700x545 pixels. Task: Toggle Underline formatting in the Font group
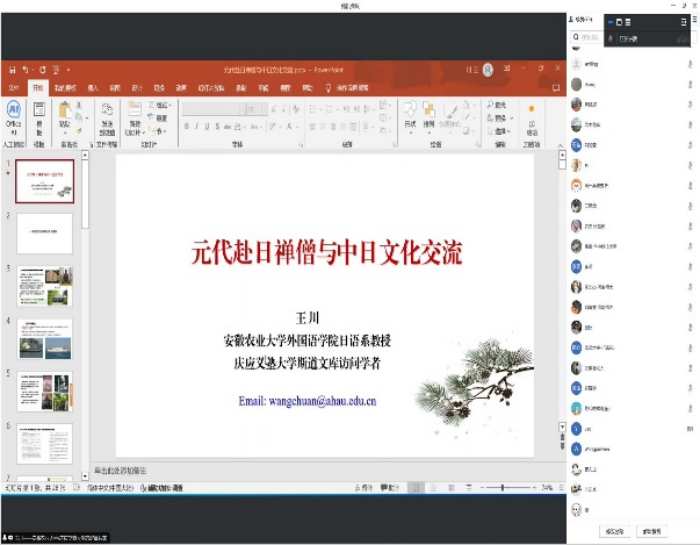pos(209,127)
